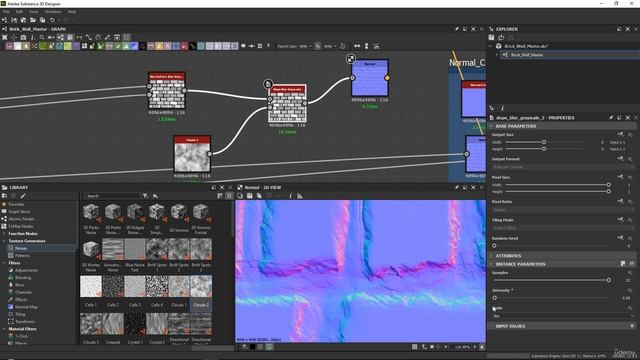This screenshot has height=360, width=640.
Task: Click the save icon in Explorer panel
Action: [x=491, y=38]
